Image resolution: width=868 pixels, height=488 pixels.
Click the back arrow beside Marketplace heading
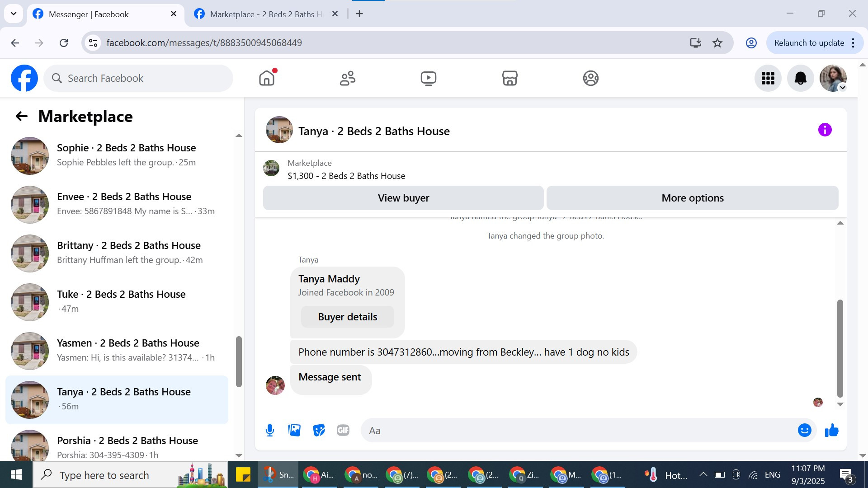[22, 117]
